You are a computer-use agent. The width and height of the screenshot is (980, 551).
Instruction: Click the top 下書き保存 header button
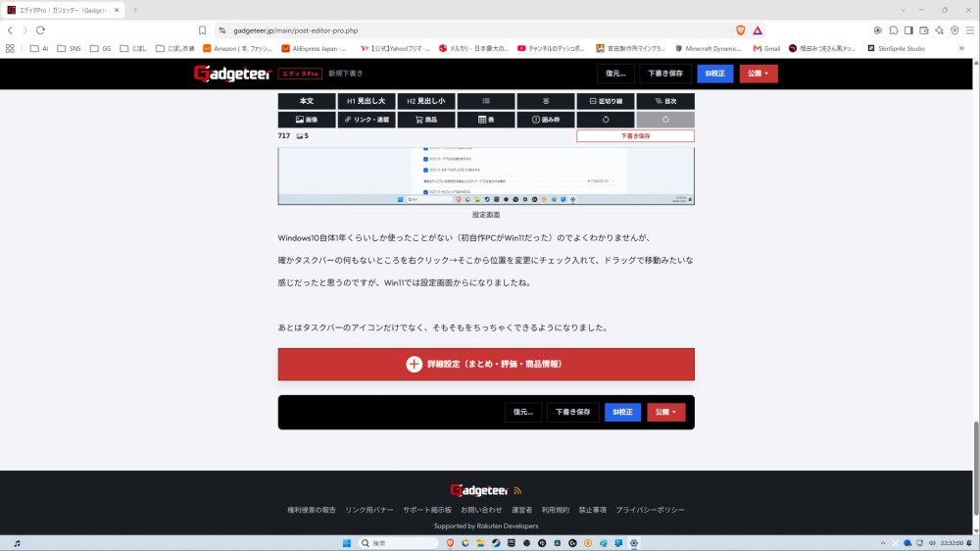pos(665,74)
